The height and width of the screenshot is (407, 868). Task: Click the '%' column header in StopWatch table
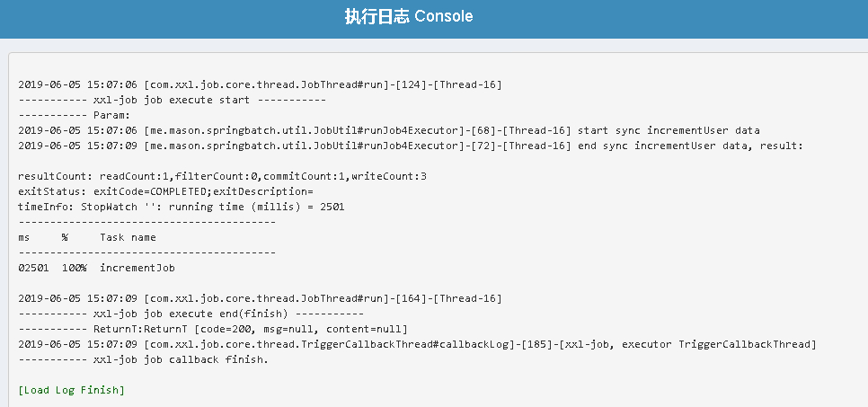pos(65,237)
